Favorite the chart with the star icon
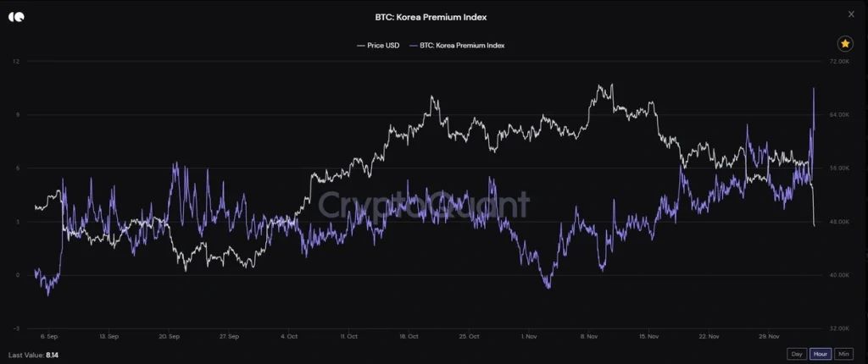 [844, 44]
